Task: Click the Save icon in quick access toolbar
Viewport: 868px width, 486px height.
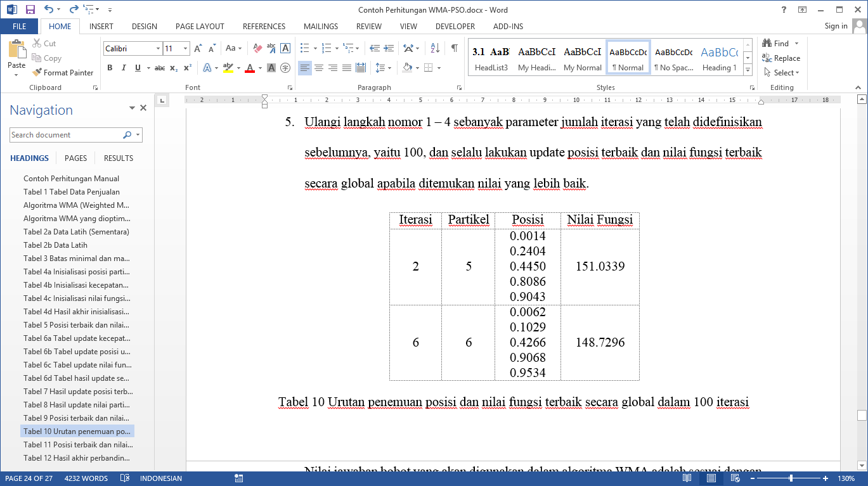Action: click(x=30, y=10)
